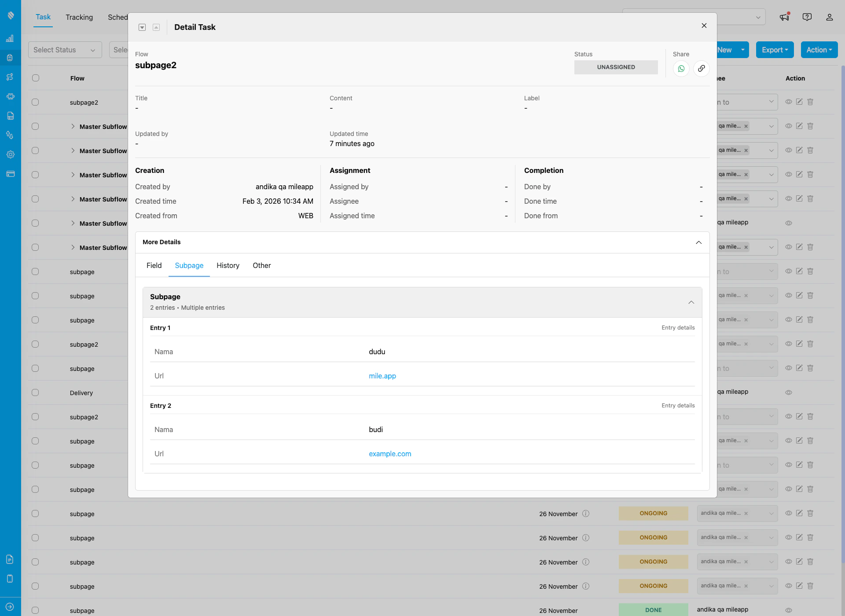
Task: Share task via WhatsApp icon
Action: (x=681, y=69)
